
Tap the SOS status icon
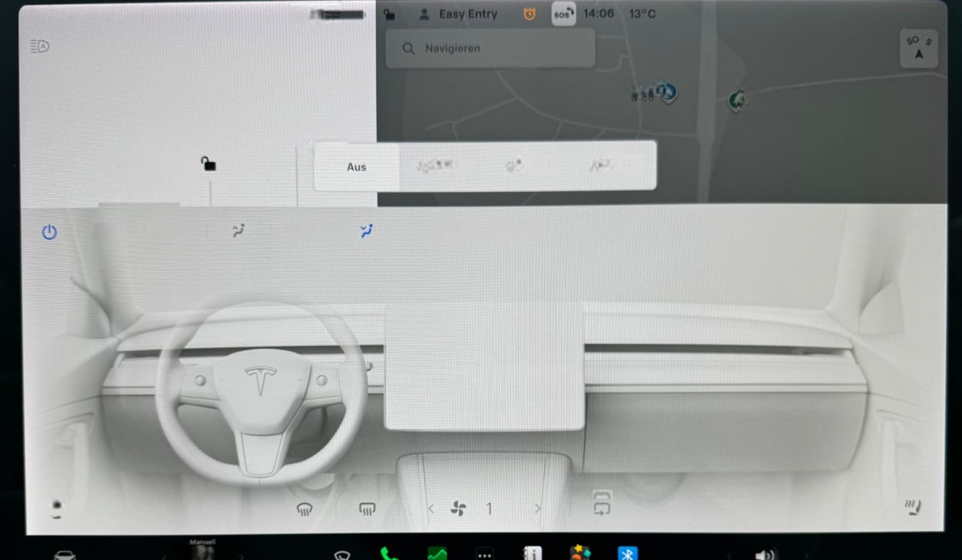563,14
